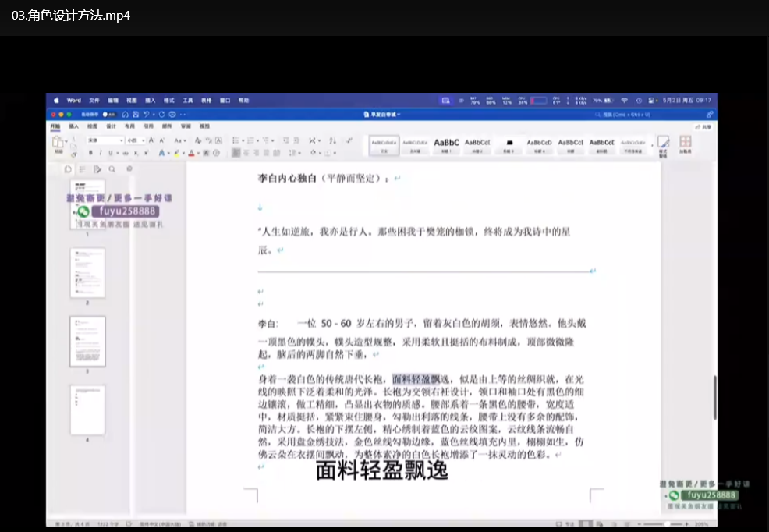Show document map list icon in sidebar
This screenshot has height=532, width=769.
[x=82, y=168]
